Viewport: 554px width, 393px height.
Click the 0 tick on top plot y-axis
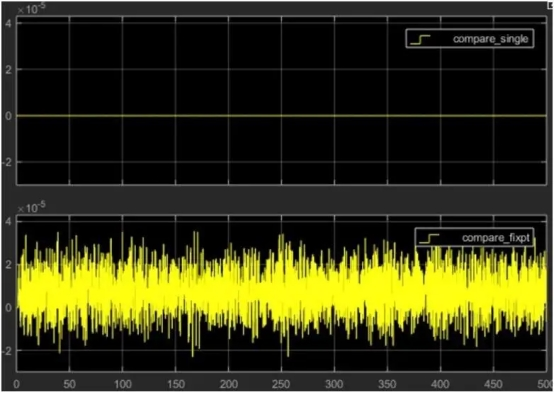click(x=9, y=116)
